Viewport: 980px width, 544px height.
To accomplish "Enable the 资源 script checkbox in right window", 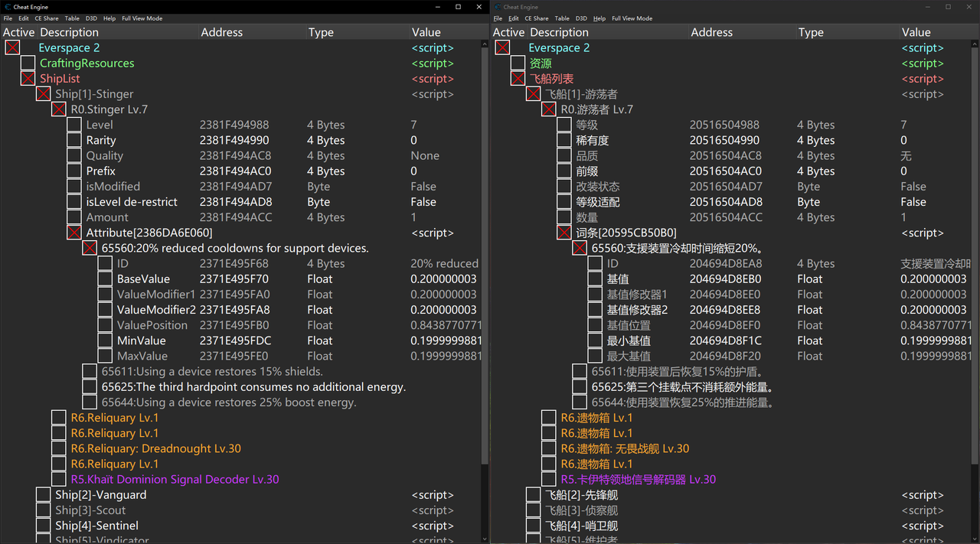I will tap(518, 63).
